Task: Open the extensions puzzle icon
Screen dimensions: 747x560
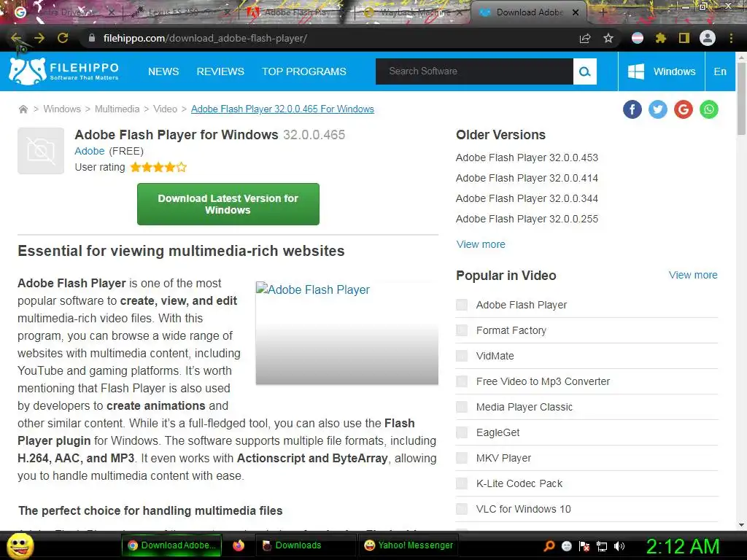Action: click(x=660, y=38)
